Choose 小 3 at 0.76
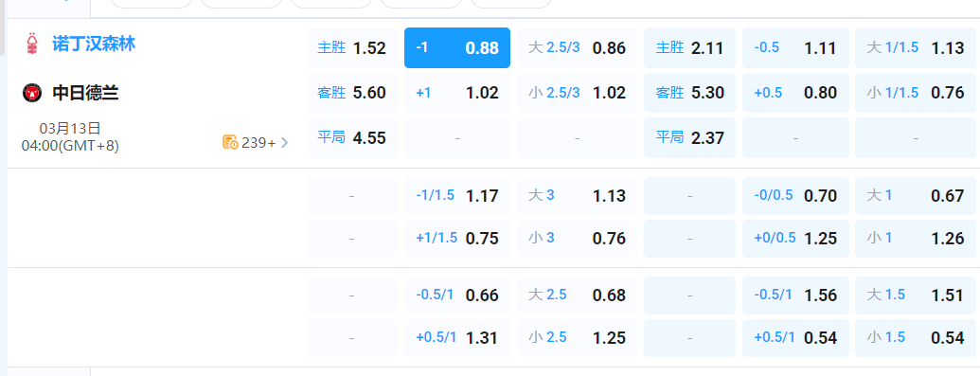980x376 pixels. pos(577,239)
